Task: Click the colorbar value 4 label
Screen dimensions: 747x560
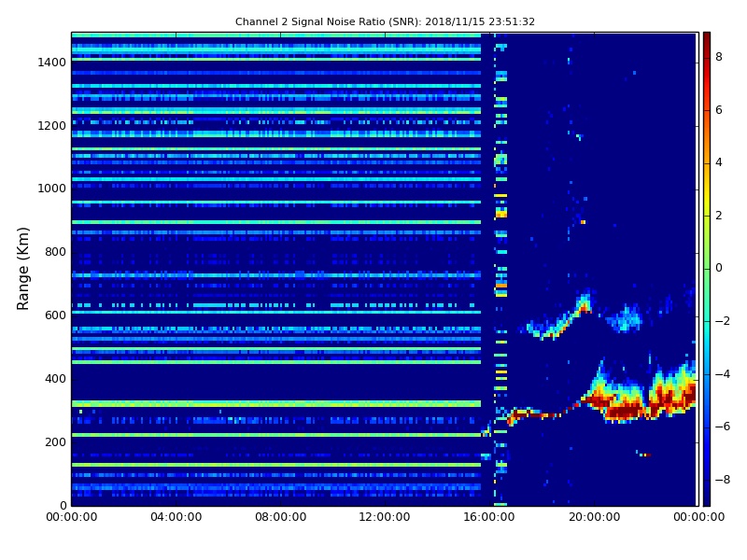Action: point(719,162)
